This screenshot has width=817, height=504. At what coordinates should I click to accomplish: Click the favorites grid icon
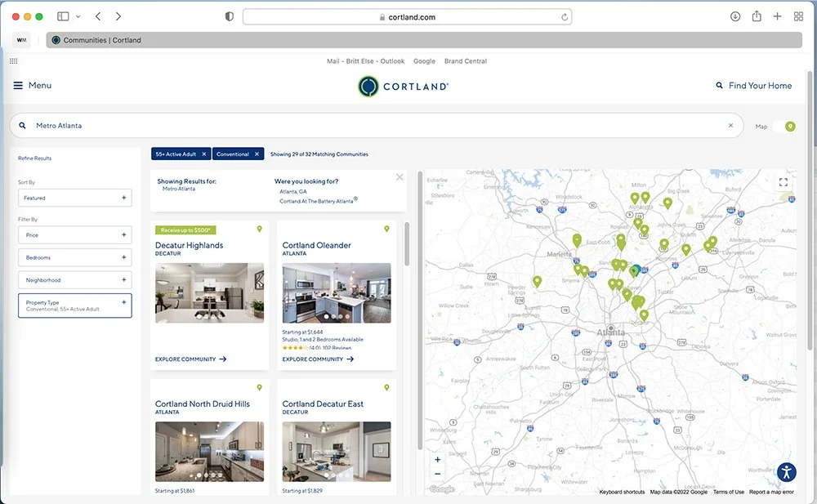14,61
